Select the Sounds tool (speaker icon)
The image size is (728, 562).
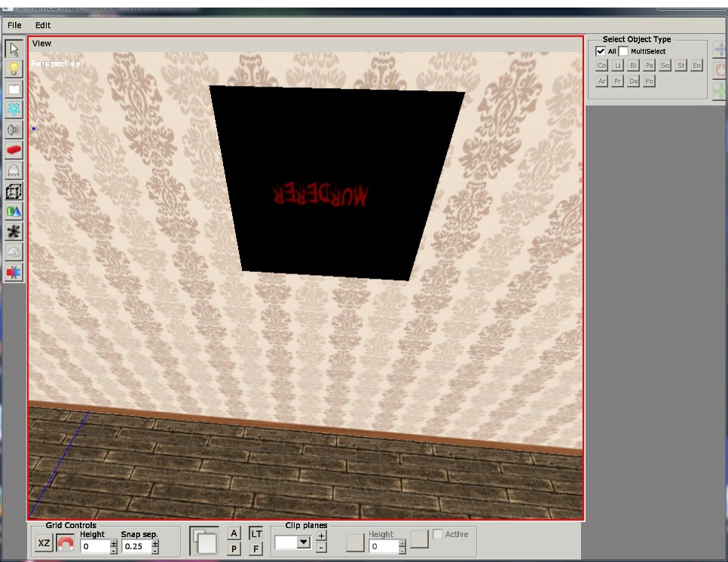pos(14,130)
